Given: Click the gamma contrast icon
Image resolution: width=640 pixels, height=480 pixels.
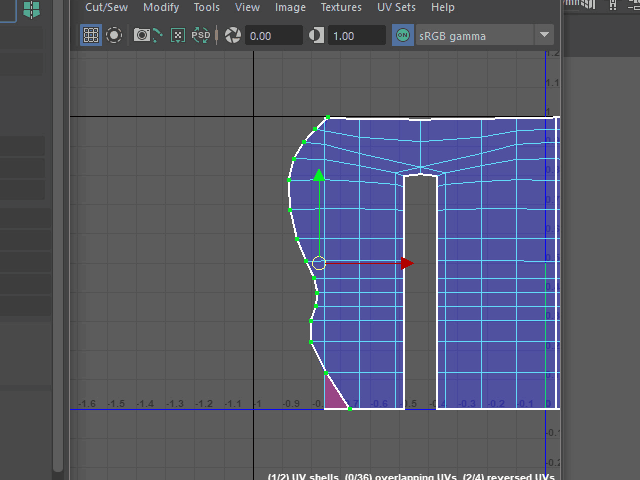Looking at the screenshot, I should [316, 35].
